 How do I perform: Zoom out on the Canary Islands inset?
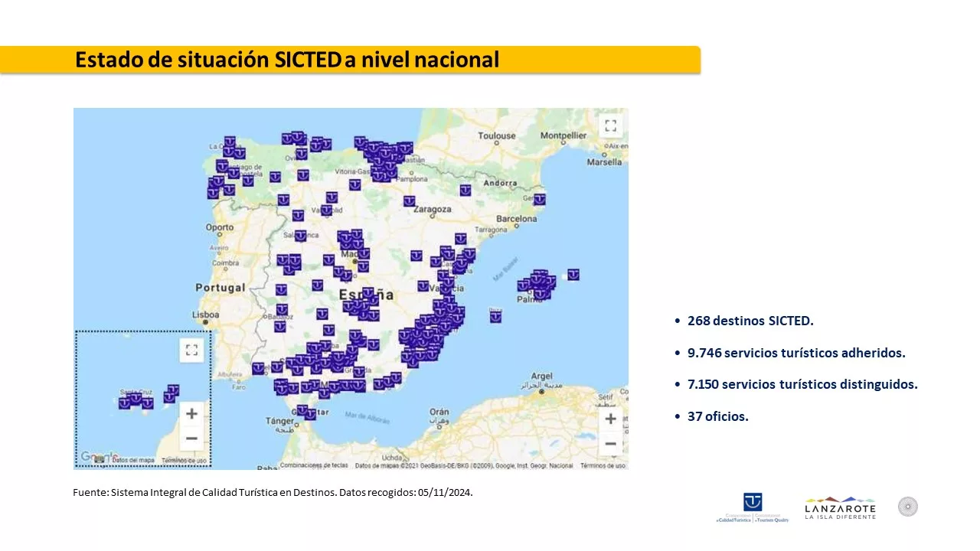click(x=191, y=439)
